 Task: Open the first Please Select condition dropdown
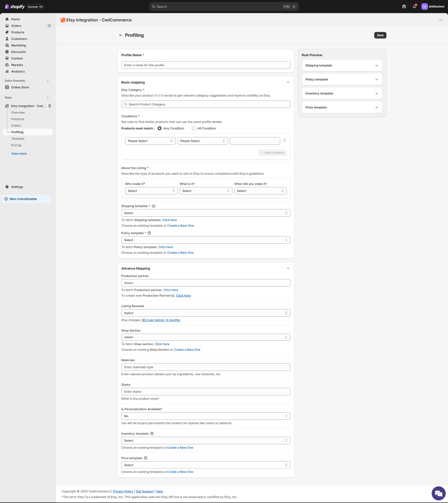150,141
